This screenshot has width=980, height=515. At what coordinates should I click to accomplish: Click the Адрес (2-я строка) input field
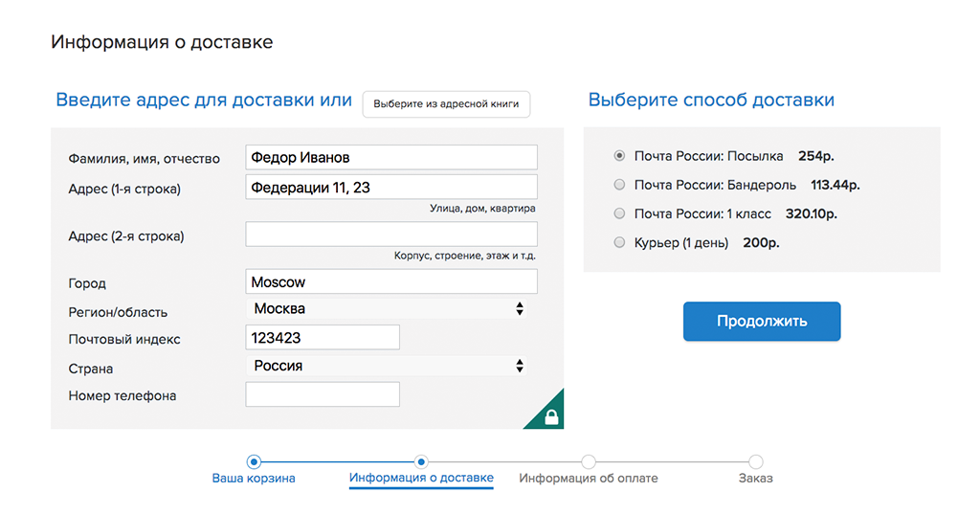point(391,235)
